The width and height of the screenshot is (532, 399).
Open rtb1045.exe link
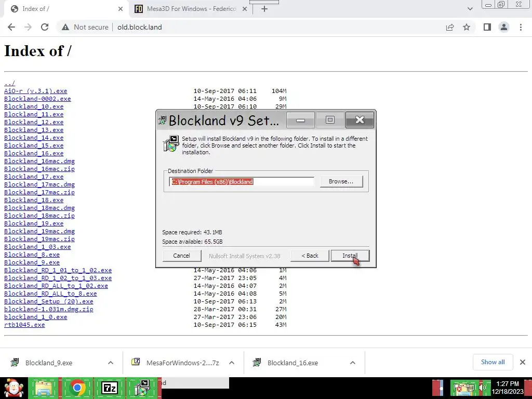point(24,325)
